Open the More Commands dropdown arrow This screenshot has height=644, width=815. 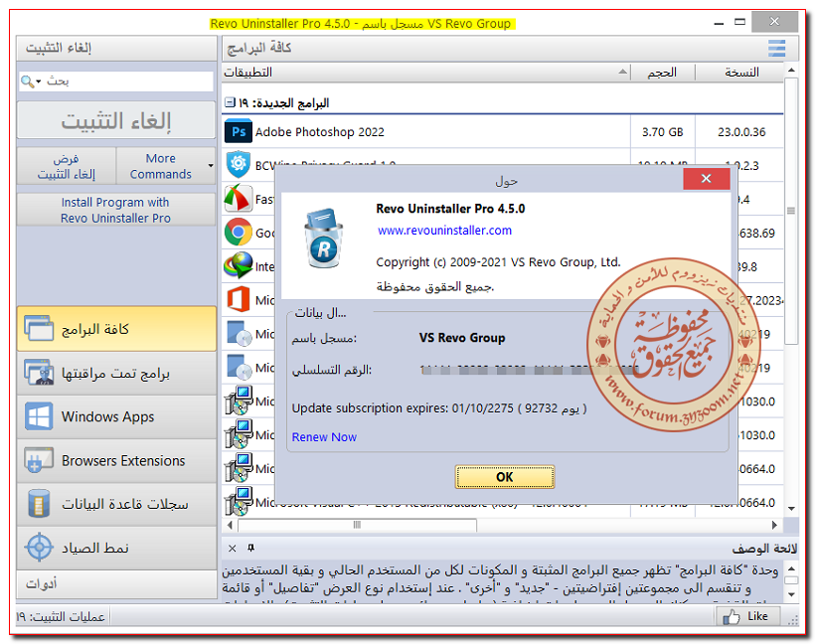pos(211,166)
